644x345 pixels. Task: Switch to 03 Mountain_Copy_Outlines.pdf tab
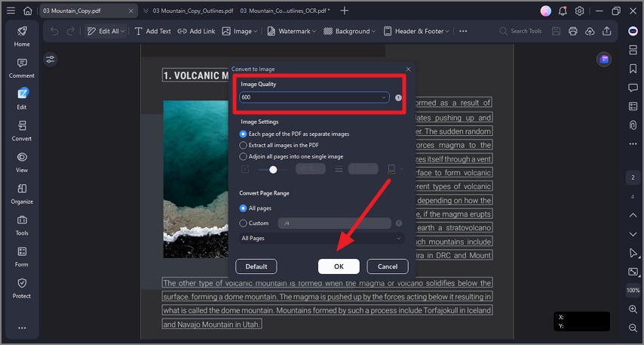193,11
